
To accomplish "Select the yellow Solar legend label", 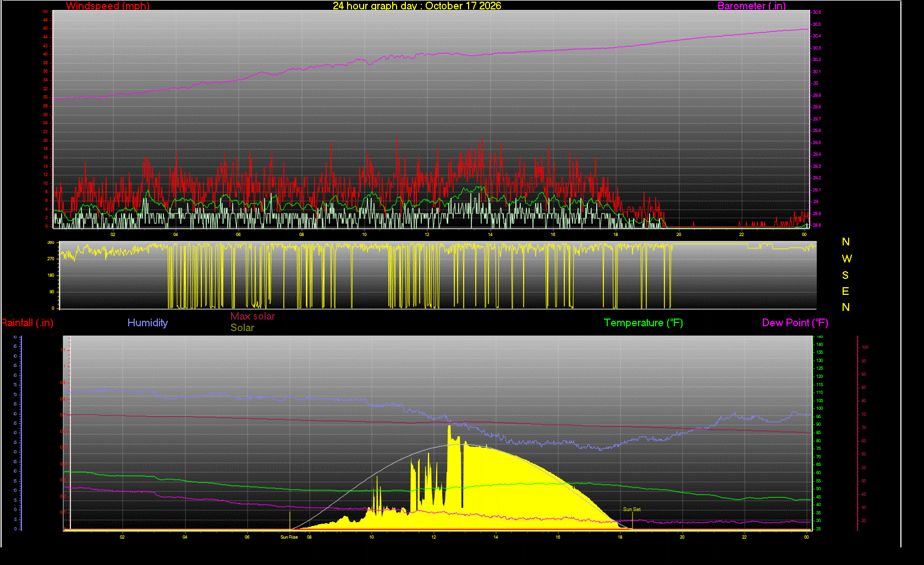I will pyautogui.click(x=242, y=328).
